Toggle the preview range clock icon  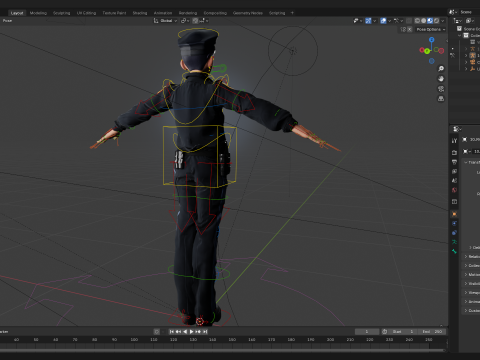(x=384, y=332)
